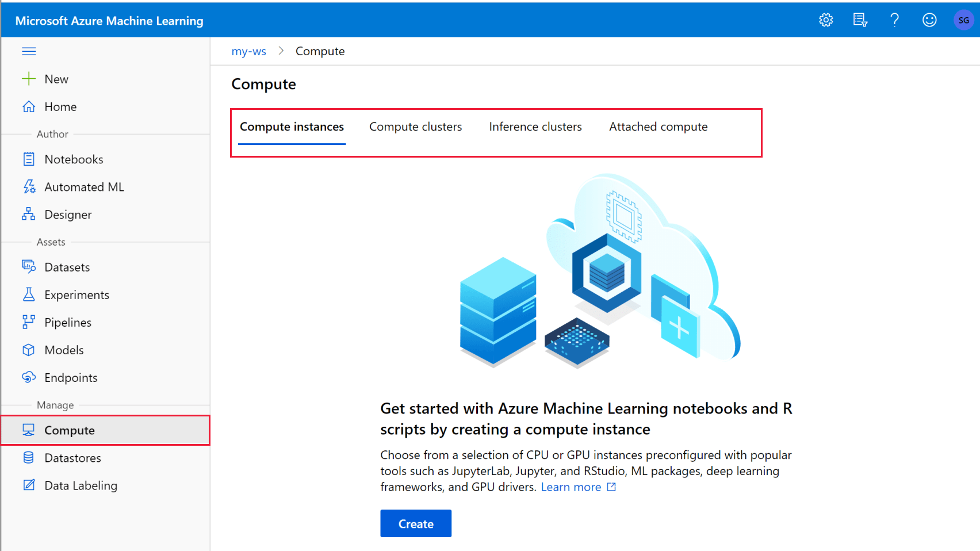Viewport: 980px width, 551px height.
Task: Open the Models registry
Action: (x=63, y=350)
